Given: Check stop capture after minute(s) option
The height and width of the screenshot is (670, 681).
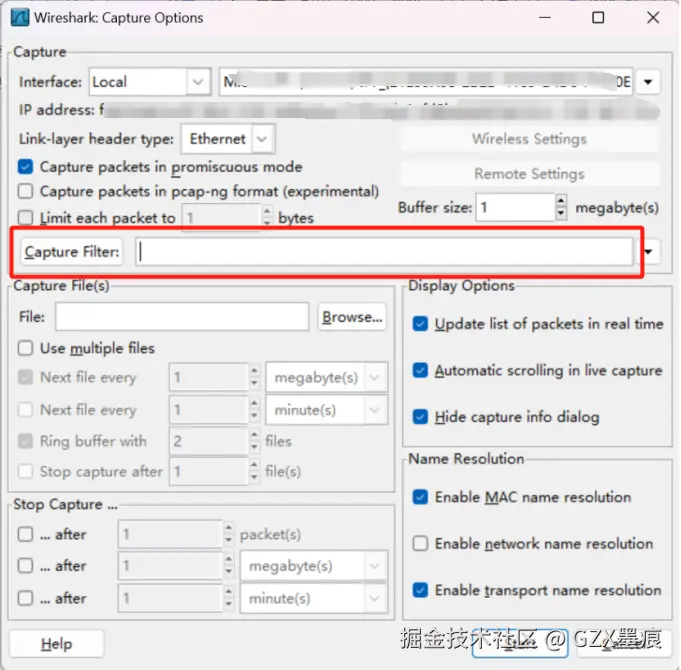Looking at the screenshot, I should pos(25,598).
